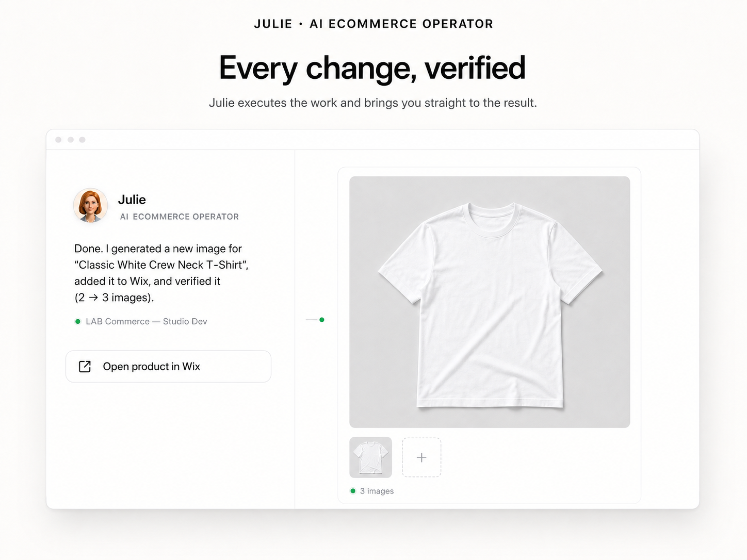Click the tagline about Julie executing work
This screenshot has height=560, width=747.
373,103
